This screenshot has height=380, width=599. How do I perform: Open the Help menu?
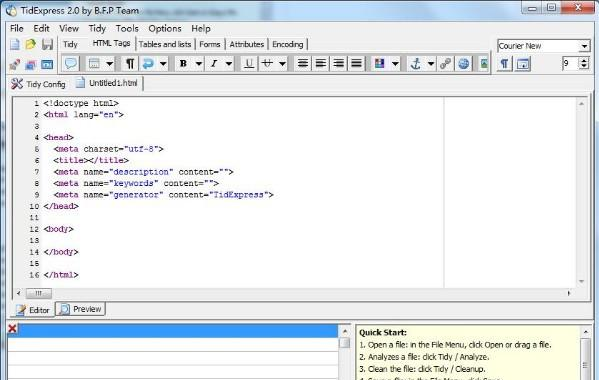coord(201,28)
